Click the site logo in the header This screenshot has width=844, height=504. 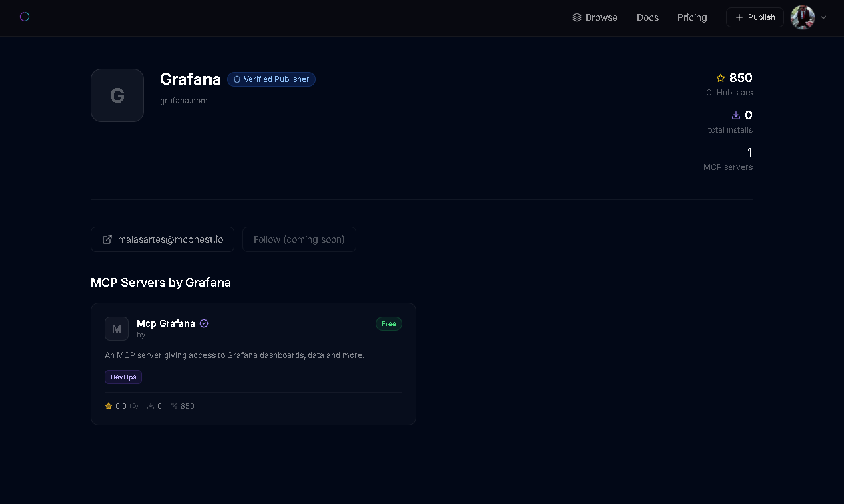click(25, 17)
